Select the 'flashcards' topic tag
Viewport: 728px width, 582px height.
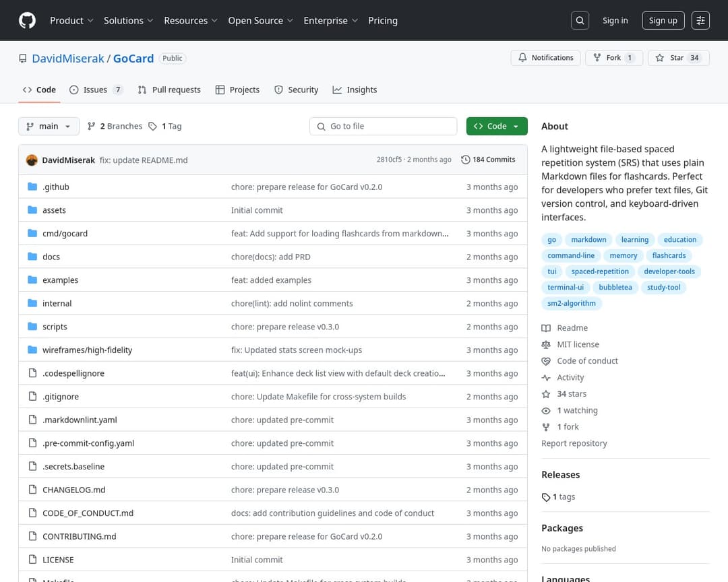pos(669,256)
